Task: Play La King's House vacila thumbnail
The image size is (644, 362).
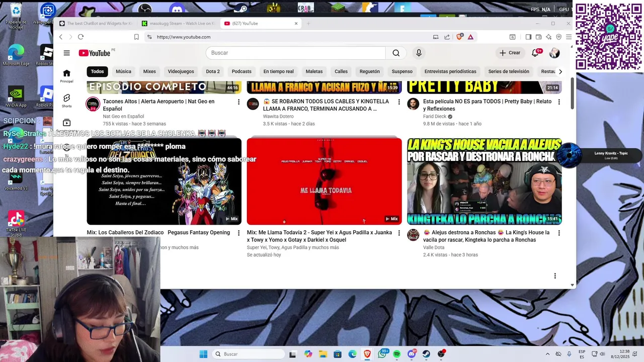Action: click(x=484, y=182)
